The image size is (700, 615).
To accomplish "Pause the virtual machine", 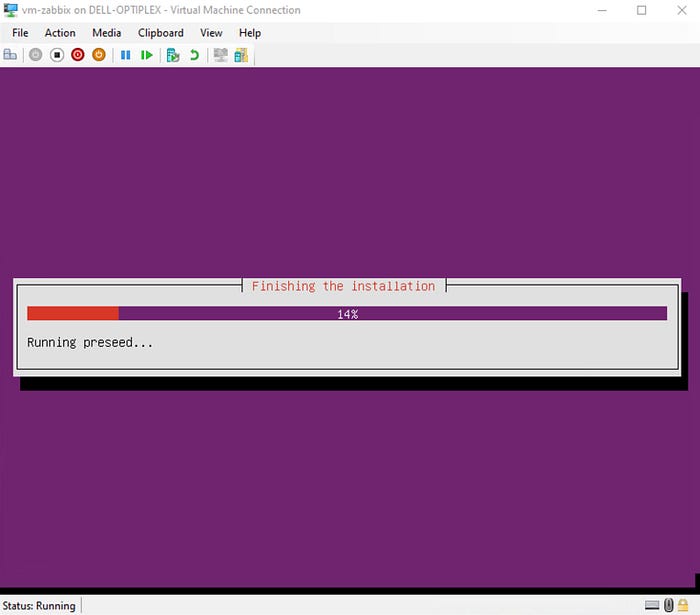I will pyautogui.click(x=125, y=55).
